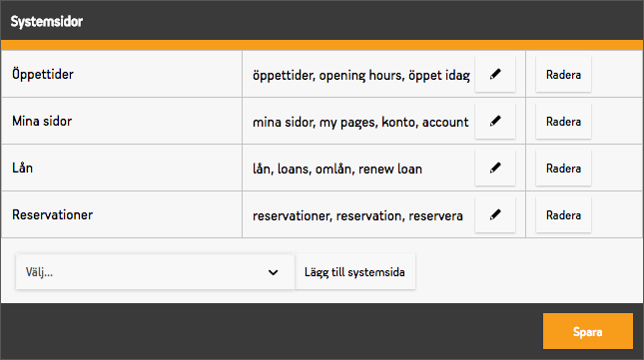The image size is (644, 360).
Task: Select the Mina sidor page name
Action: tap(42, 121)
